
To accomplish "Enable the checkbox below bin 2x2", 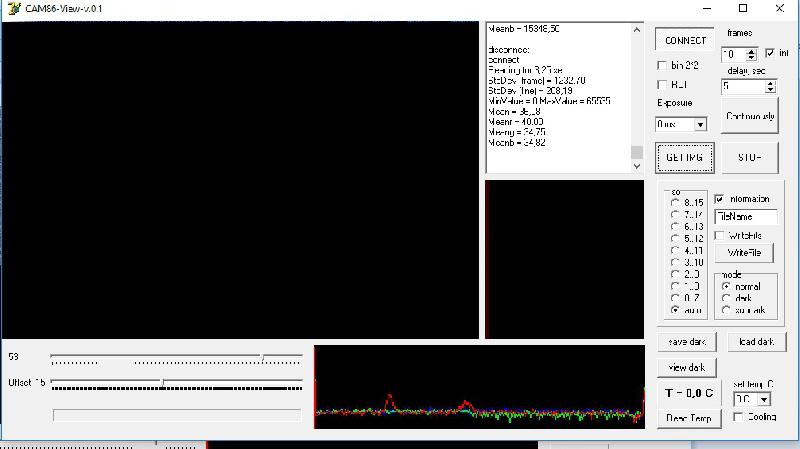I will coord(662,85).
